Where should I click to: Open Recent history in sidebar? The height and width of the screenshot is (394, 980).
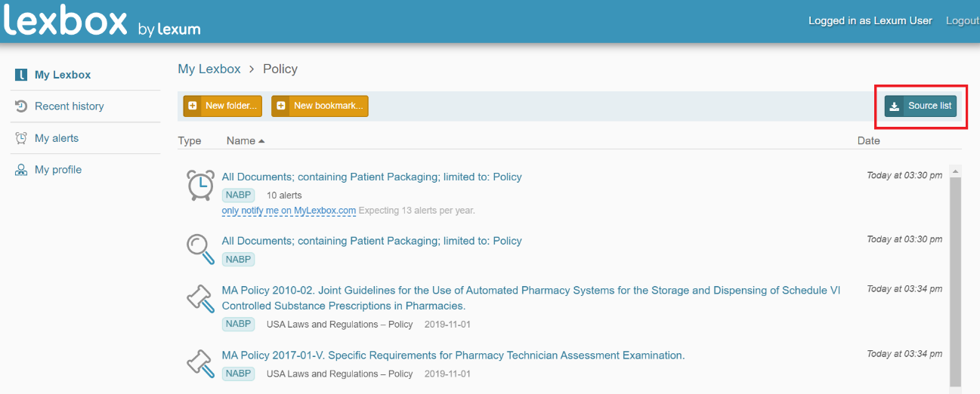pos(69,106)
